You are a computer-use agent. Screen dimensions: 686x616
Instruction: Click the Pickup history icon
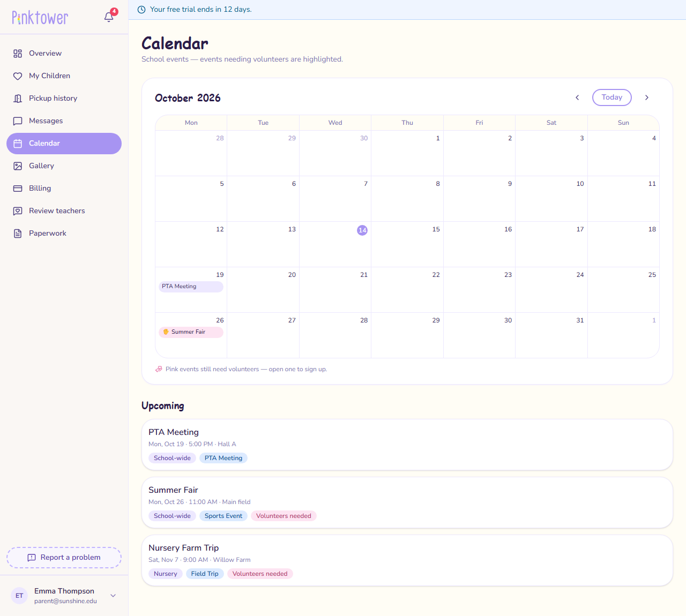[18, 99]
